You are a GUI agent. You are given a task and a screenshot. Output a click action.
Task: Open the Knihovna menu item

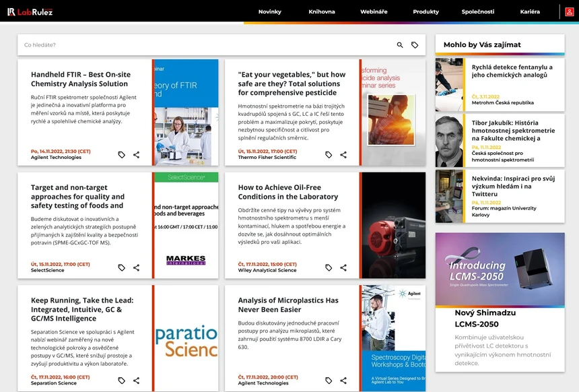click(322, 11)
